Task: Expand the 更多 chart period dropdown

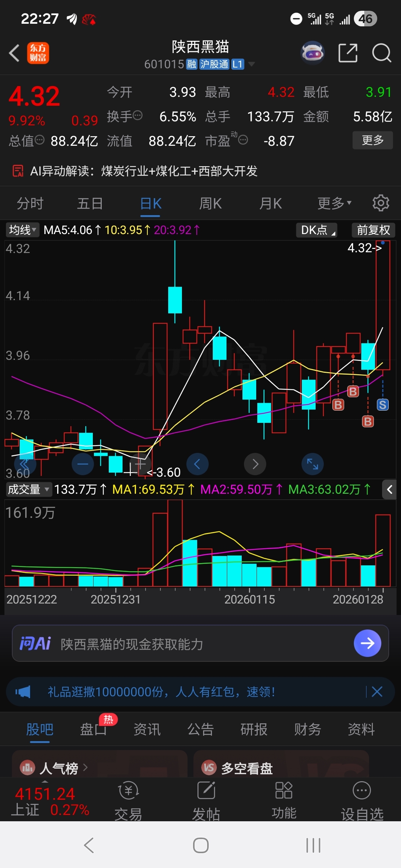Action: coord(334,203)
